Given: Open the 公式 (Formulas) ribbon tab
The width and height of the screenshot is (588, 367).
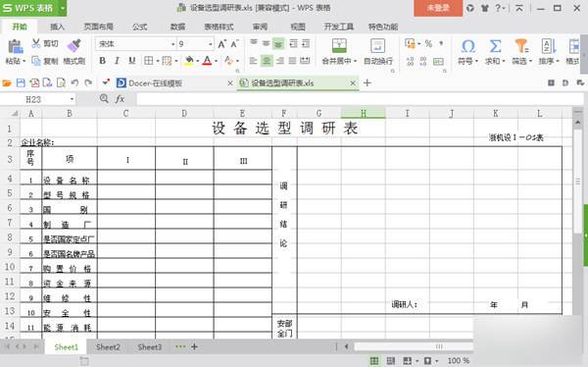Looking at the screenshot, I should click(139, 26).
